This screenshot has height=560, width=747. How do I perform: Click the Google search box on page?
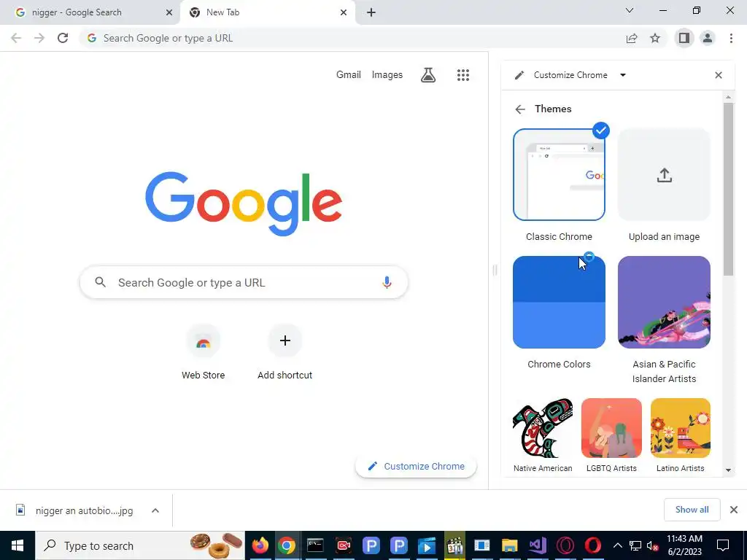coord(244,282)
